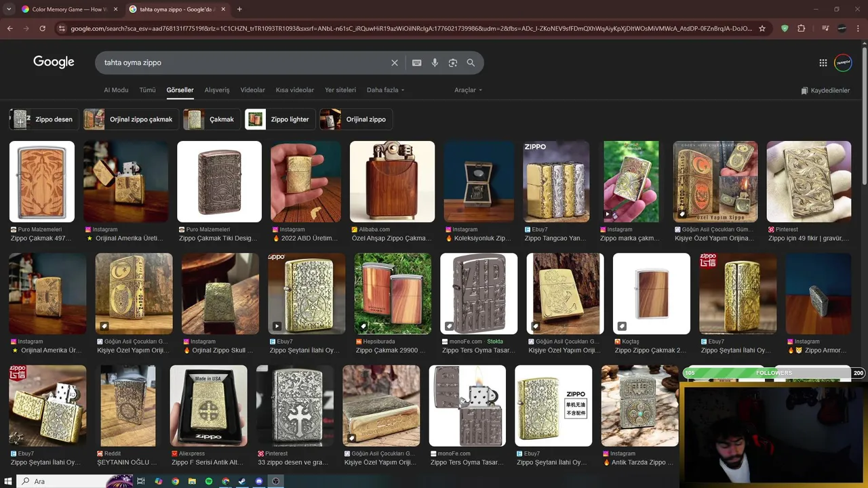The image size is (868, 488).
Task: Expand the Araçlar dropdown
Action: click(468, 90)
